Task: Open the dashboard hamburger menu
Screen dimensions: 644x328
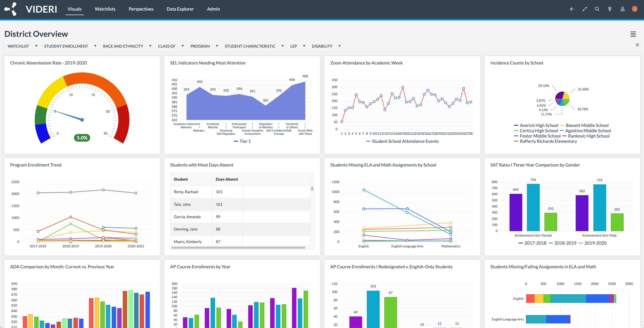Action: click(x=633, y=34)
